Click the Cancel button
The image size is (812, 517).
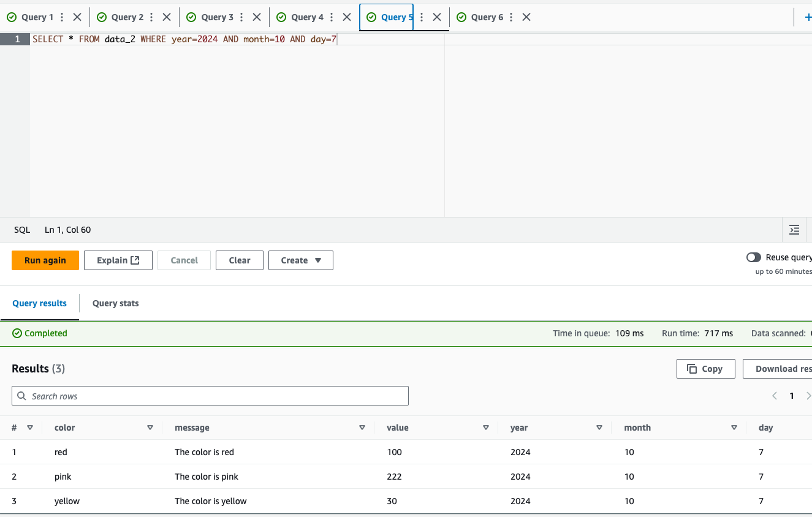tap(184, 260)
